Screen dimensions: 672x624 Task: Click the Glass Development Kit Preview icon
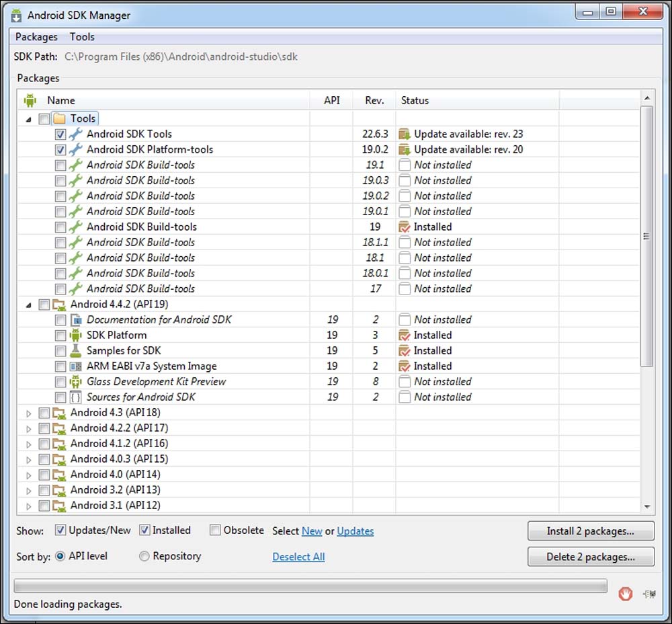coord(76,381)
